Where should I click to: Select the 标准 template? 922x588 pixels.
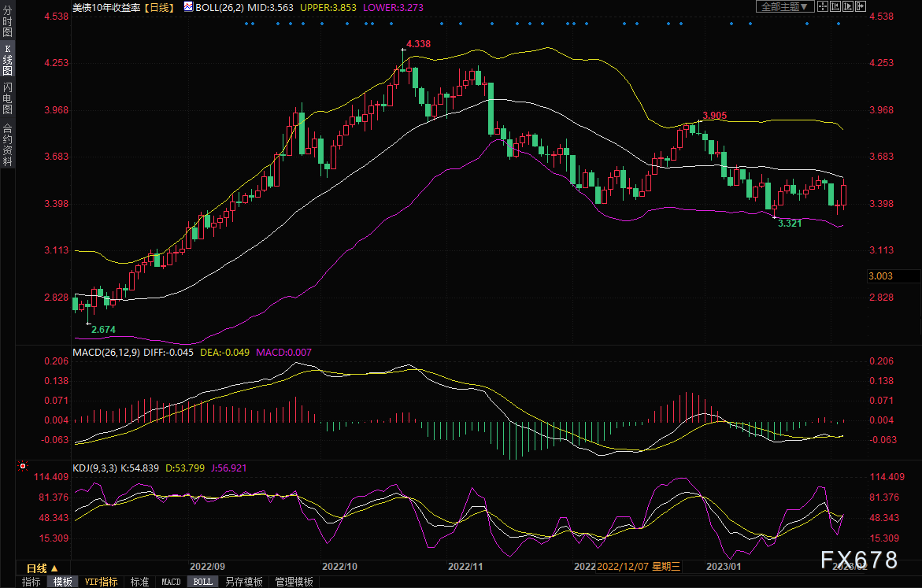click(139, 582)
